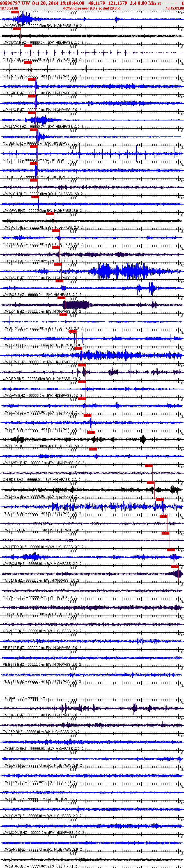This screenshot has height=868, width=184.
Task: Click the red marker on PB B019 trace
Action: pyautogui.click(x=160, y=499)
